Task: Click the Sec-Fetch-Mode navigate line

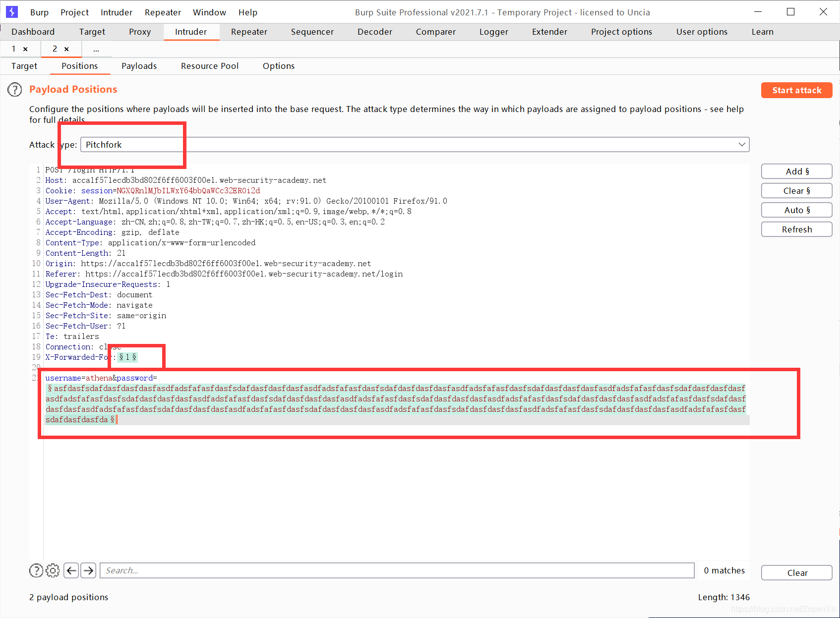Action: (99, 305)
